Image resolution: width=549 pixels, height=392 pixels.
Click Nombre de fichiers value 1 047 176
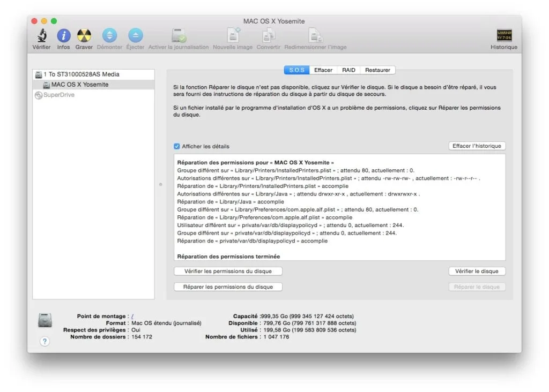[x=276, y=337]
